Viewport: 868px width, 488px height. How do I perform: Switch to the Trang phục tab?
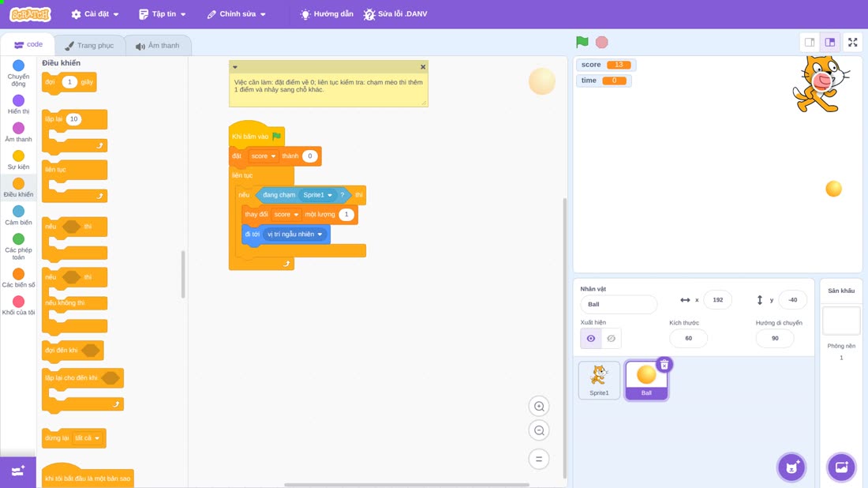[89, 46]
